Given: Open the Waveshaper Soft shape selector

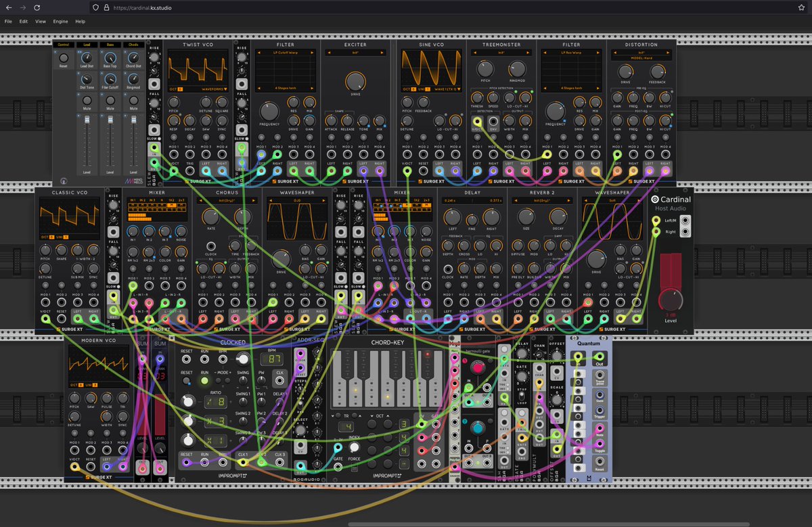Looking at the screenshot, I should (612, 201).
